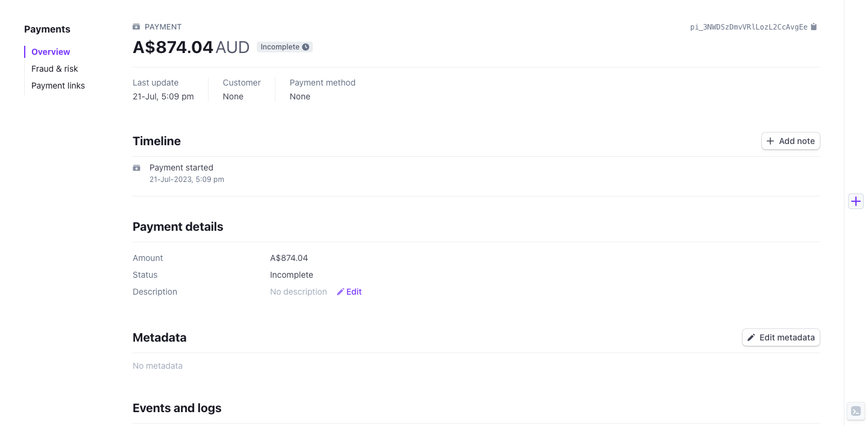Open the Overview section in the sidebar
Screen dimensions: 868x426
coord(51,52)
